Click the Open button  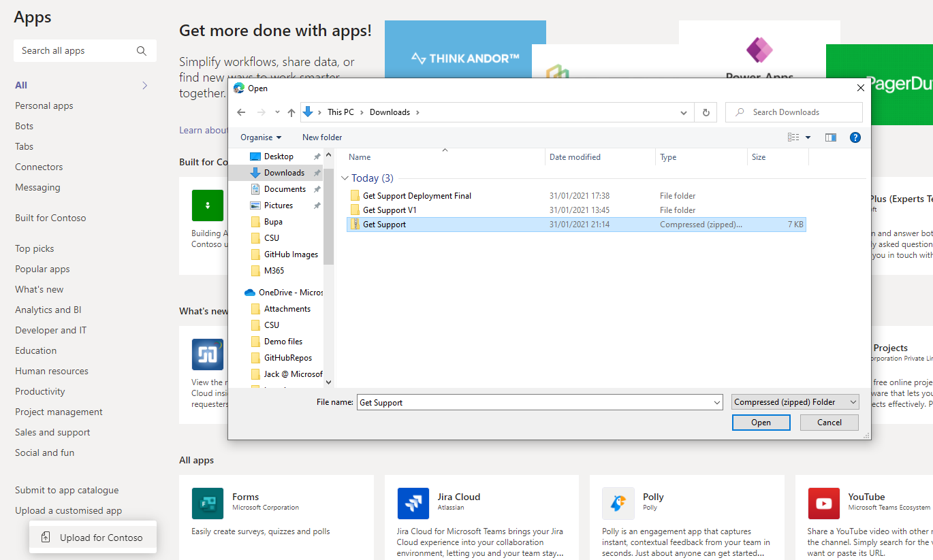[x=761, y=423]
